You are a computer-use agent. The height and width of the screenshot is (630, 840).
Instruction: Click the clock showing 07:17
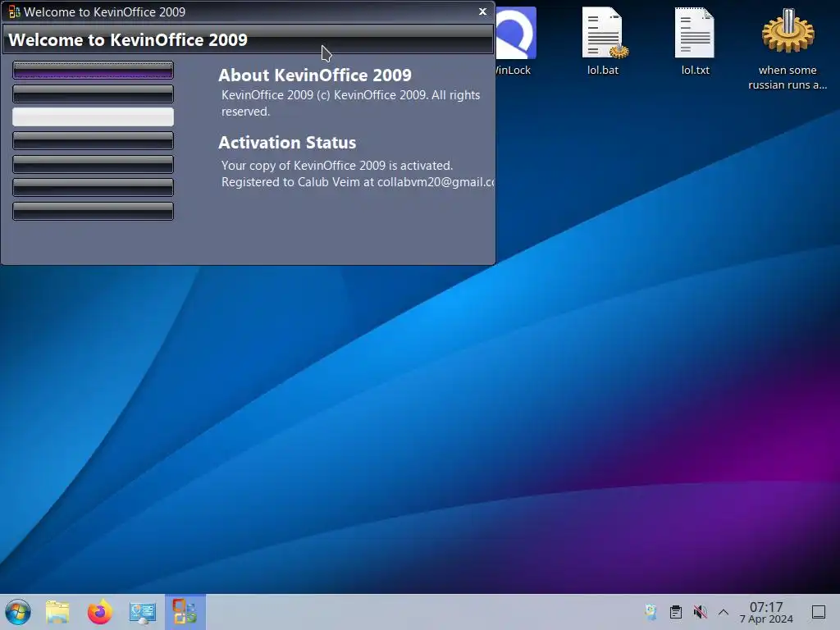pos(767,612)
